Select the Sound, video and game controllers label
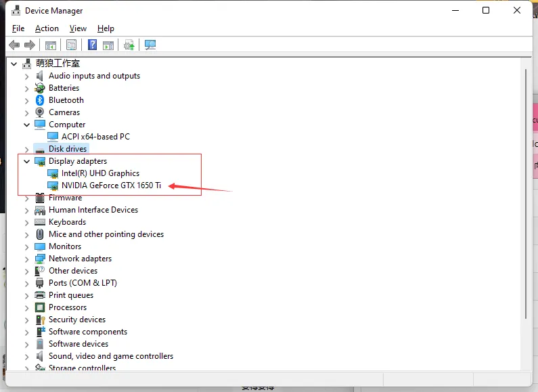538x392 pixels. pyautogui.click(x=111, y=356)
